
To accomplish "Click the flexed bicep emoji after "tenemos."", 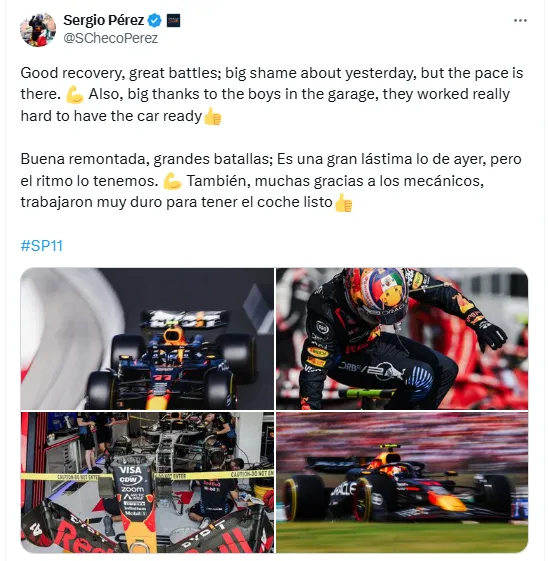I will pos(172,181).
